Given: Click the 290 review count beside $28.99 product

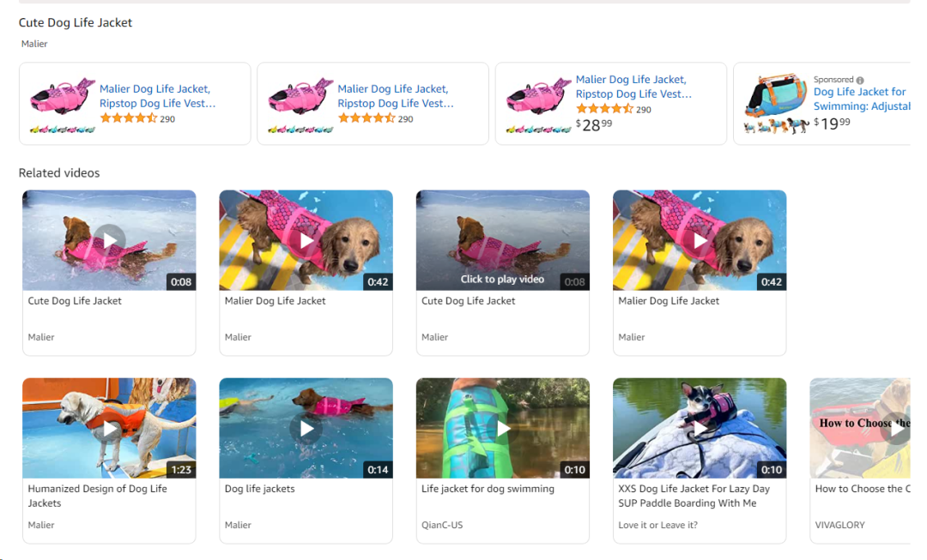Looking at the screenshot, I should tap(643, 110).
